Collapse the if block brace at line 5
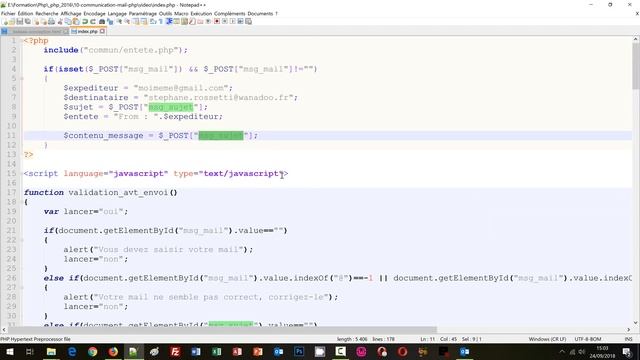The image size is (640, 360). [x=22, y=78]
